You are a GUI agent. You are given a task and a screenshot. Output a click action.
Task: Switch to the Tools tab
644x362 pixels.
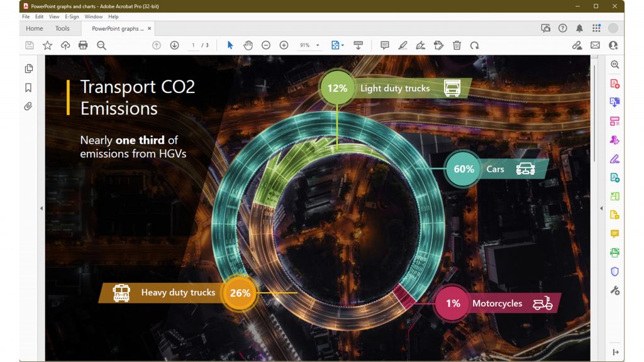[x=62, y=28]
